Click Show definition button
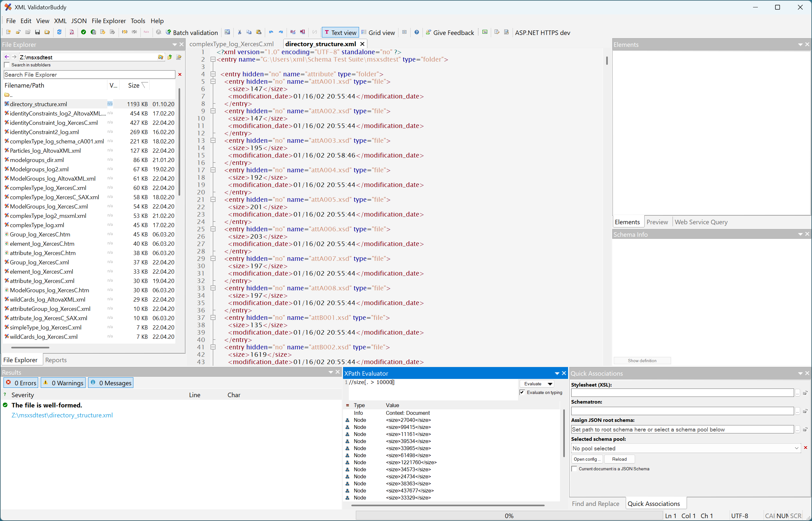 [642, 361]
